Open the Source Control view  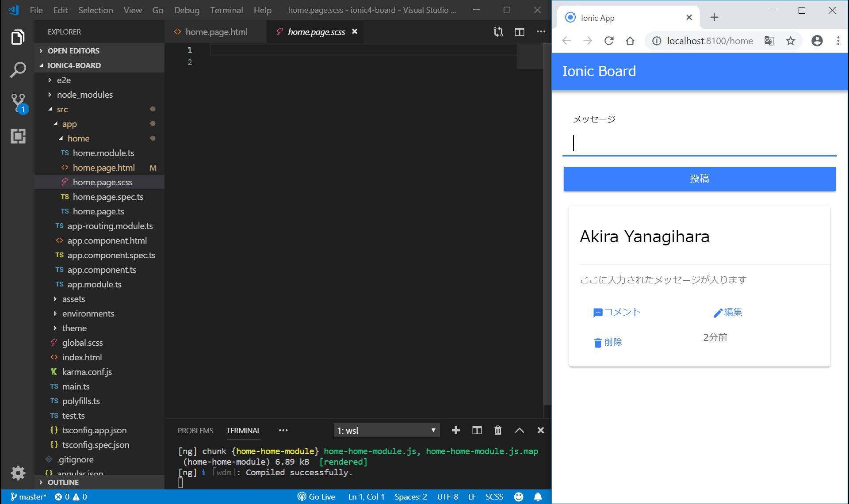[18, 103]
